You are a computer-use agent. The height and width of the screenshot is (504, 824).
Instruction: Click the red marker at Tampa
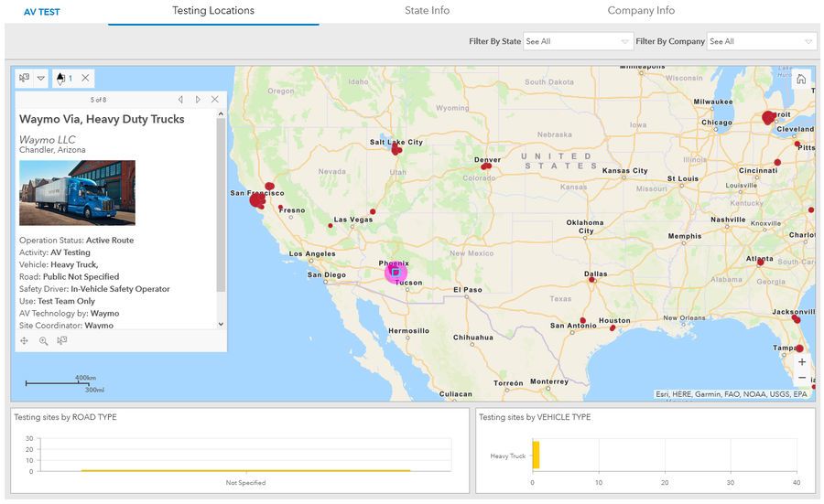[799, 349]
